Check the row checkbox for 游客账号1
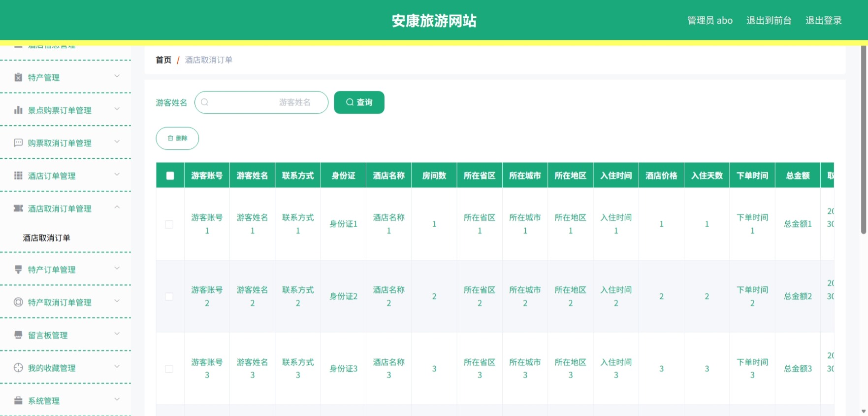The height and width of the screenshot is (416, 868). [x=169, y=224]
